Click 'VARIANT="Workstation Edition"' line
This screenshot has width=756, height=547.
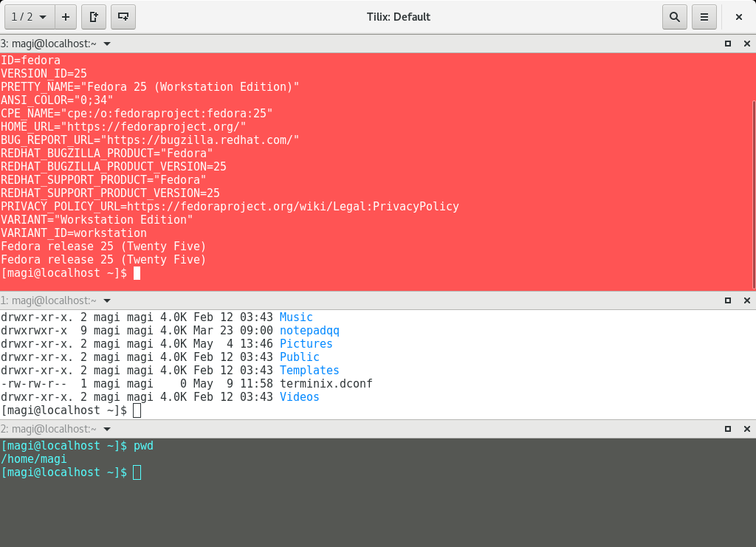point(97,220)
